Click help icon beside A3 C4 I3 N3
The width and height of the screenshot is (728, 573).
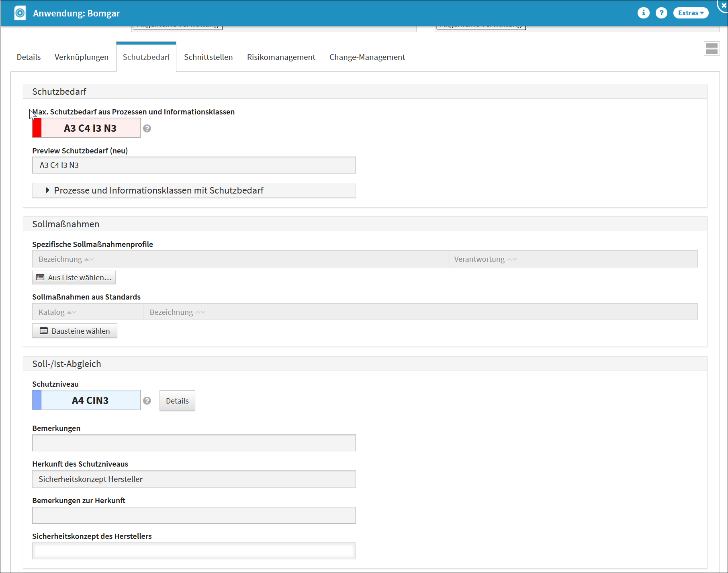[x=147, y=128]
